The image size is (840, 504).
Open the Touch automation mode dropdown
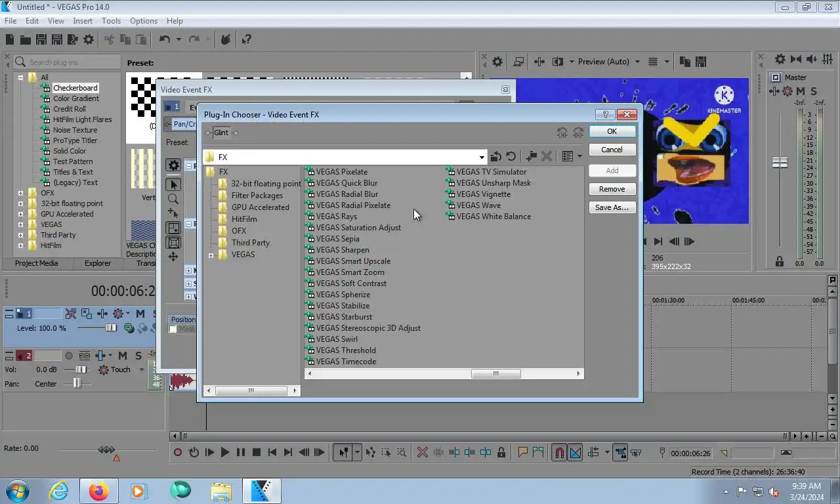click(x=141, y=370)
